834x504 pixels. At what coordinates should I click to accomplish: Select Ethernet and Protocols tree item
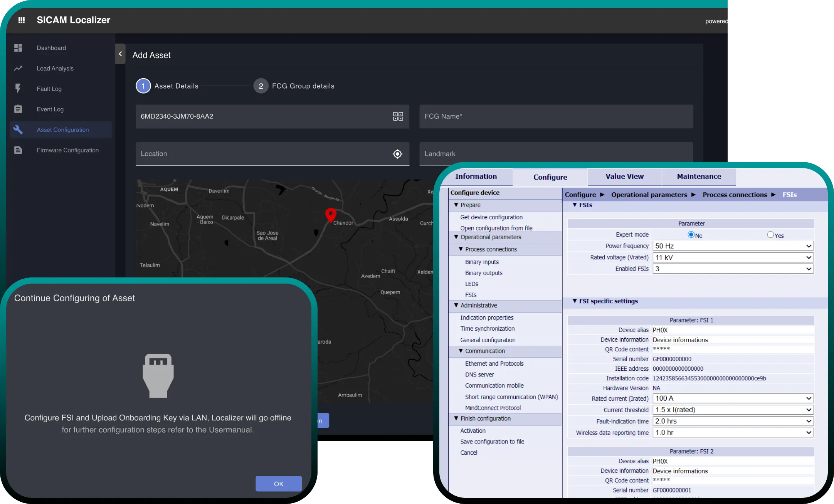point(494,363)
